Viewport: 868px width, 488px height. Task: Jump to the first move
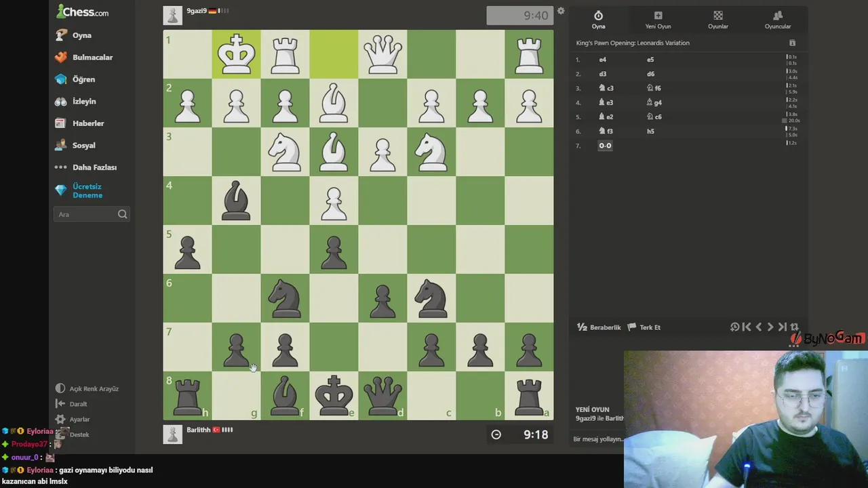point(747,327)
